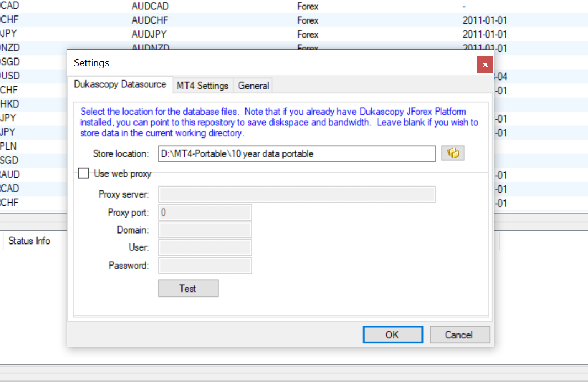Enable the Use web proxy checkbox
The height and width of the screenshot is (387, 588).
coord(83,173)
